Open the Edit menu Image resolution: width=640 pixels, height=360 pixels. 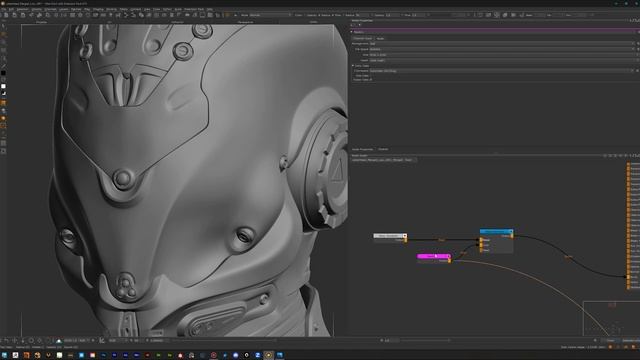[x=11, y=9]
